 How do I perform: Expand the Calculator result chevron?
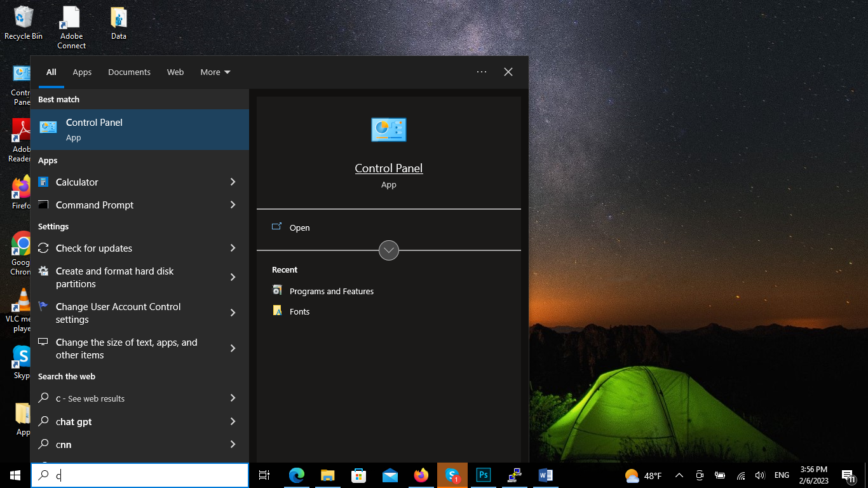click(233, 182)
